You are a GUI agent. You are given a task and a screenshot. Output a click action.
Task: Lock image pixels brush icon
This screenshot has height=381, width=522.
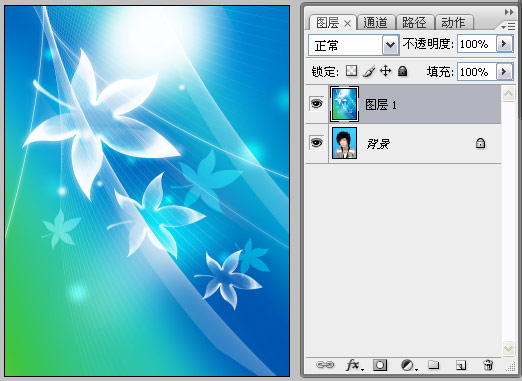tap(369, 71)
